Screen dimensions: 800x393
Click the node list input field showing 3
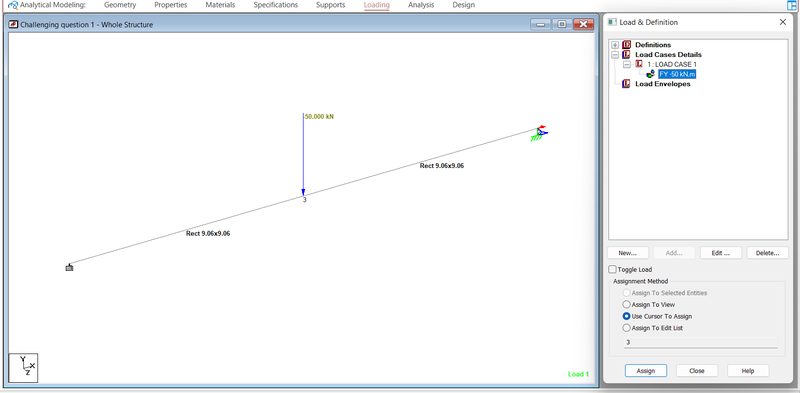(x=701, y=342)
